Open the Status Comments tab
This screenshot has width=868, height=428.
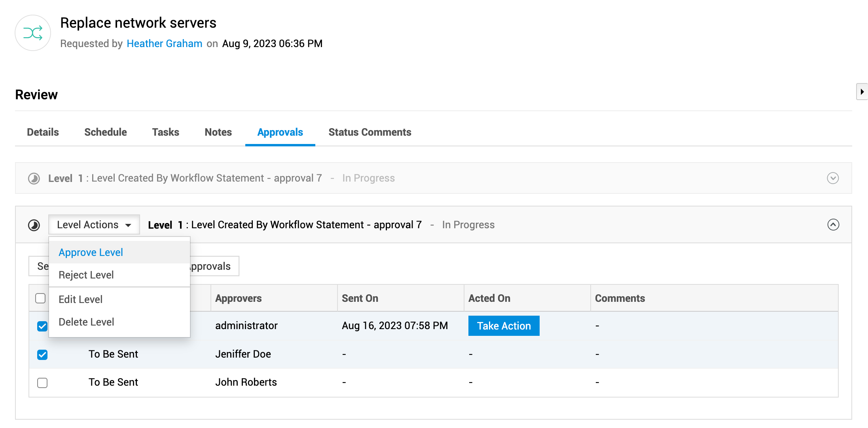[370, 132]
